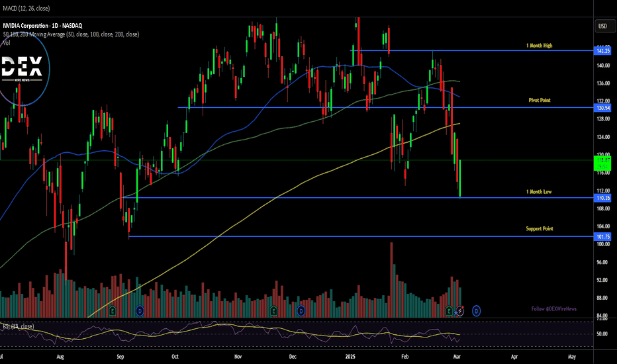Click the 100.00 price axis value
This screenshot has height=364, width=617.
tap(603, 244)
